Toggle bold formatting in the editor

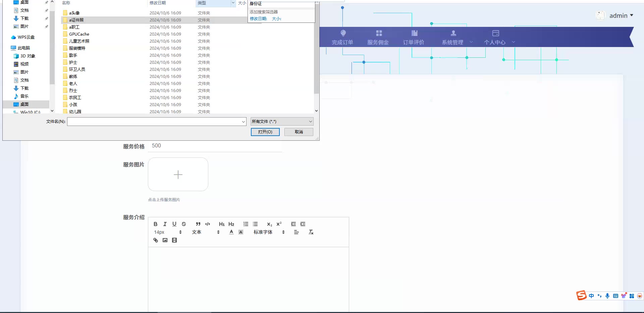pos(155,224)
